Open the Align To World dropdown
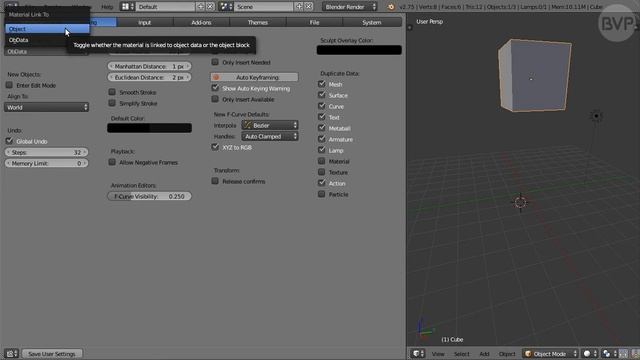 (46, 107)
